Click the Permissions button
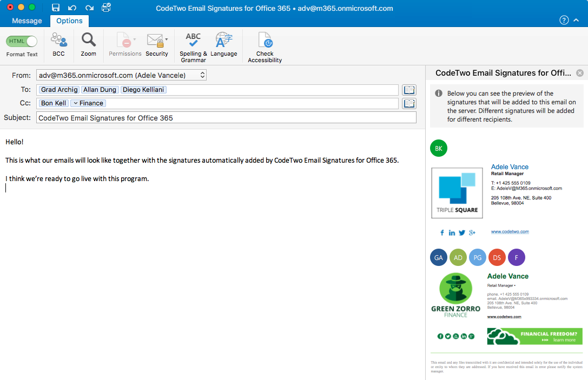This screenshot has width=588, height=380. click(125, 45)
